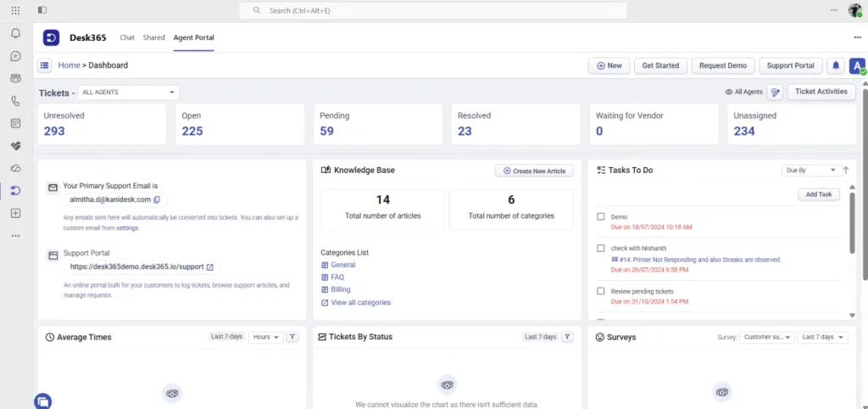This screenshot has width=868, height=409.
Task: Click Create New Article
Action: click(534, 171)
